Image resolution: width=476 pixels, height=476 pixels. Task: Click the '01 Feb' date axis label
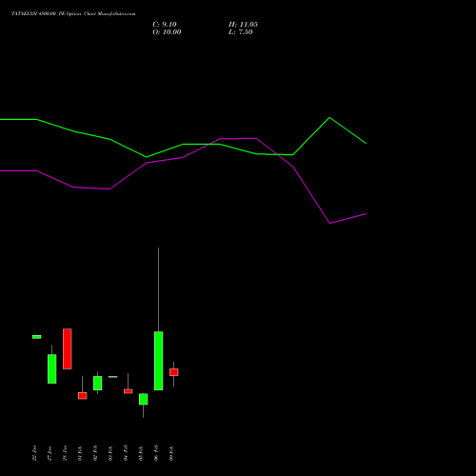[x=80, y=453]
